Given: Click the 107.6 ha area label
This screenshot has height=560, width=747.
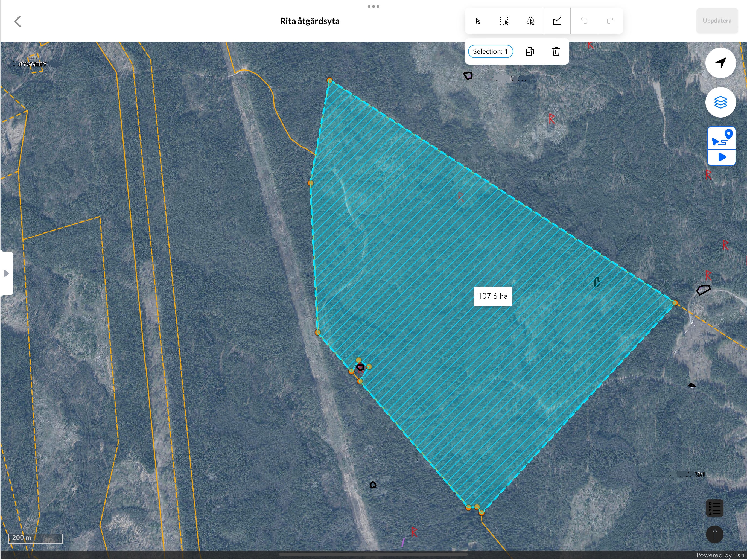Looking at the screenshot, I should [x=492, y=296].
